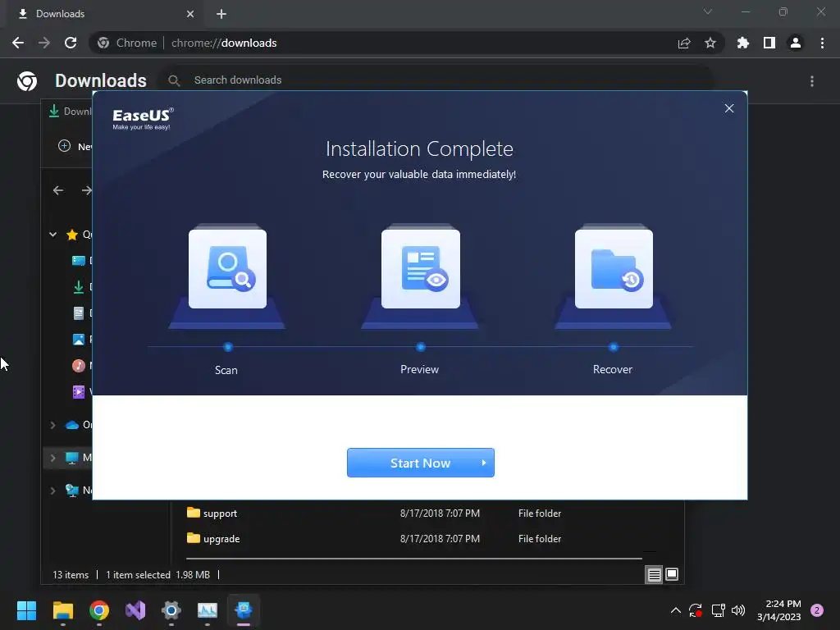Switch Explorer to details view
The height and width of the screenshot is (630, 840).
(654, 575)
